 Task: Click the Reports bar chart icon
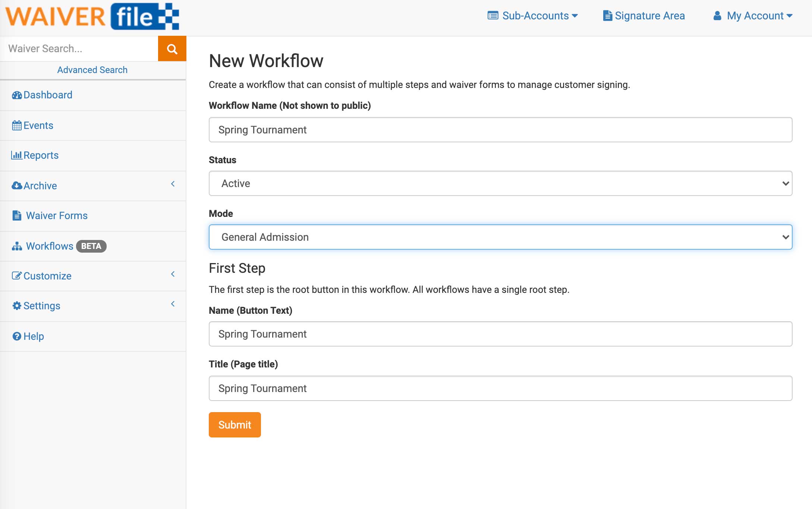[17, 155]
